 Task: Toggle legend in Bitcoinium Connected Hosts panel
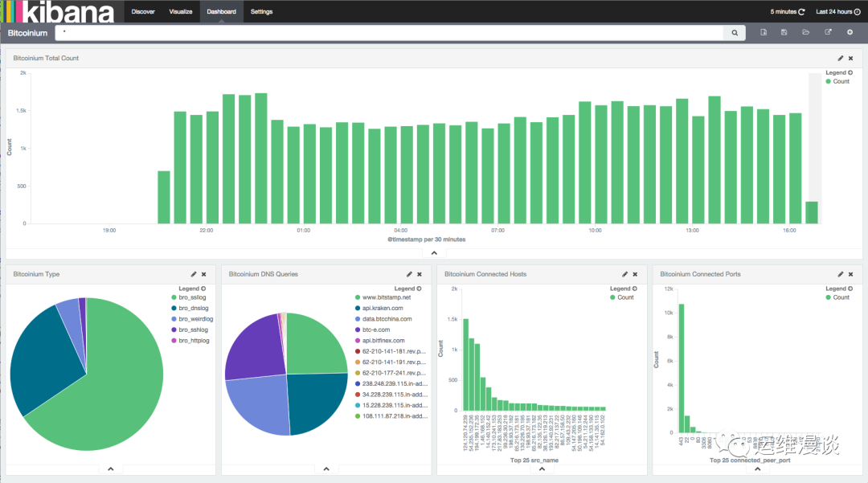(624, 289)
